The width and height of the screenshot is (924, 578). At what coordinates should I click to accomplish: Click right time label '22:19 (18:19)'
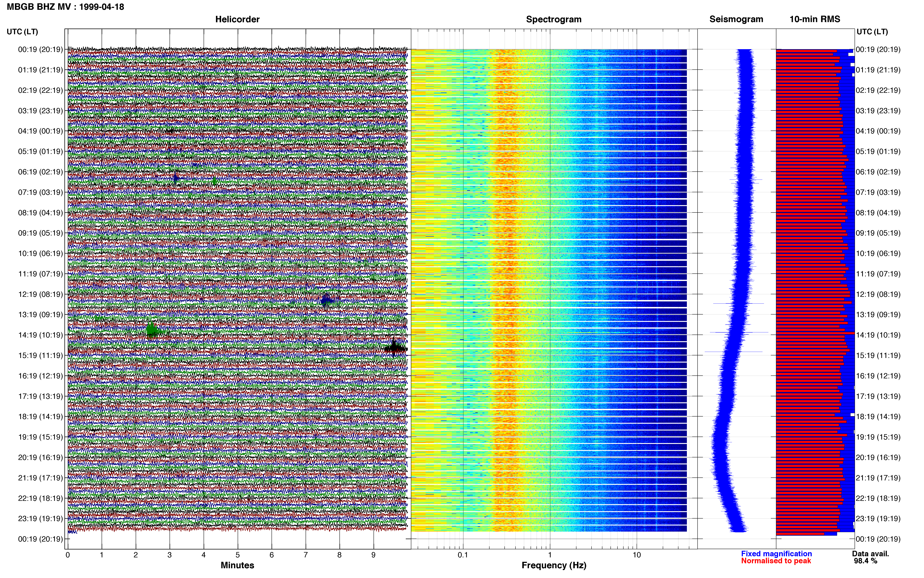point(878,498)
